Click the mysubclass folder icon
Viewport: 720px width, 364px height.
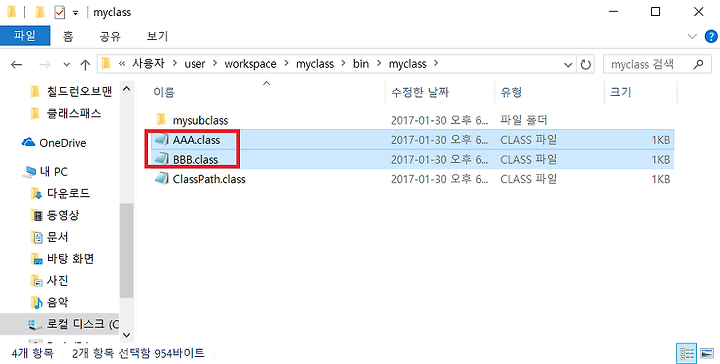coord(161,120)
